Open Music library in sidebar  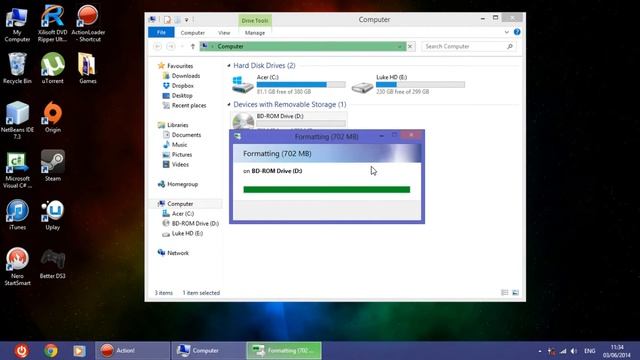(179, 145)
